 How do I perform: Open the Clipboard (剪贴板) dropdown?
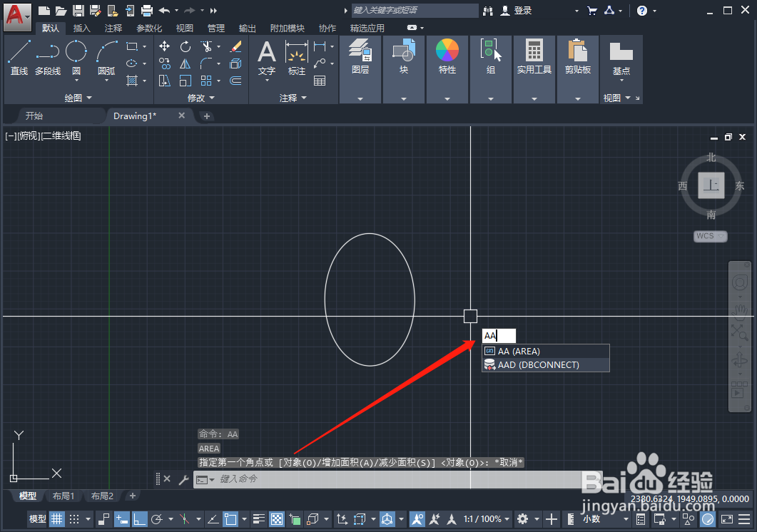577,99
